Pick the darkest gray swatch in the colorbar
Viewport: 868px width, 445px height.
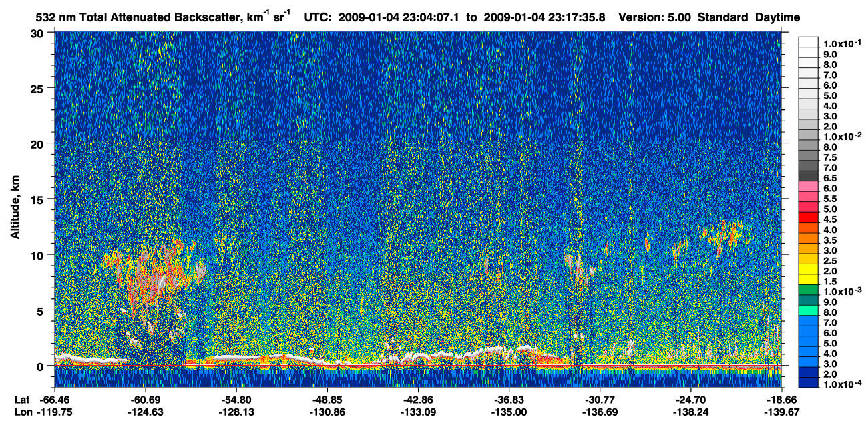tap(809, 175)
